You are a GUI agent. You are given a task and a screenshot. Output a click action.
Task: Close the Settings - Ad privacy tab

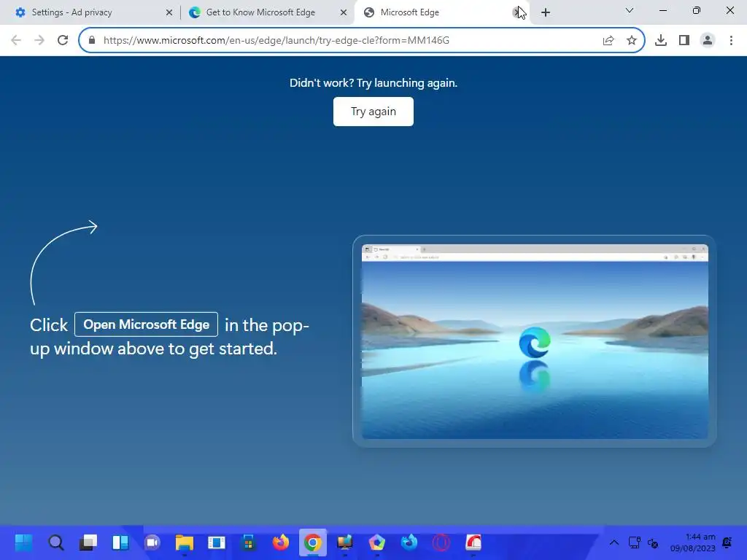point(169,13)
